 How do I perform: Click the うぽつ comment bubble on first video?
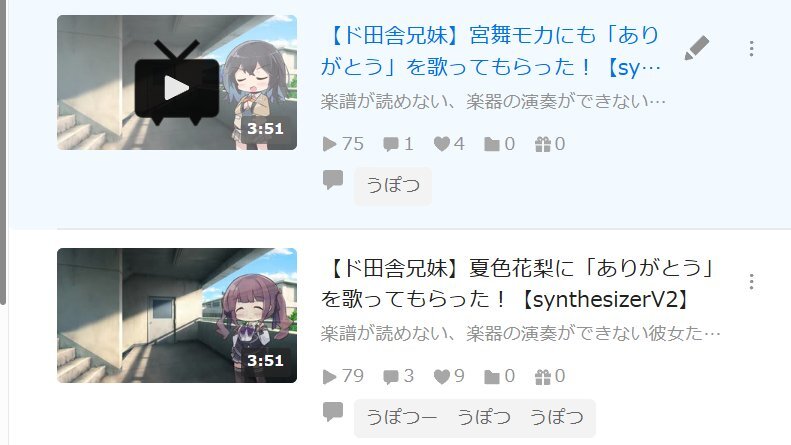[393, 186]
